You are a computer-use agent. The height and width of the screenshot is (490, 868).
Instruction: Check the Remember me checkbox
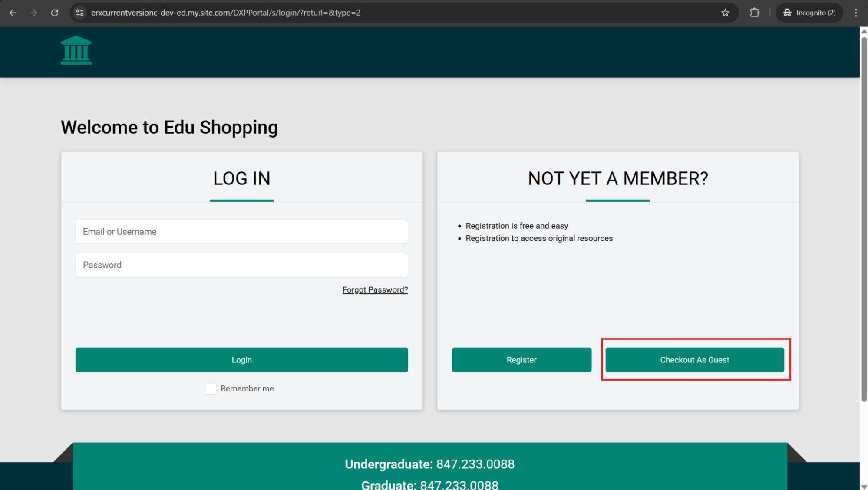tap(211, 388)
